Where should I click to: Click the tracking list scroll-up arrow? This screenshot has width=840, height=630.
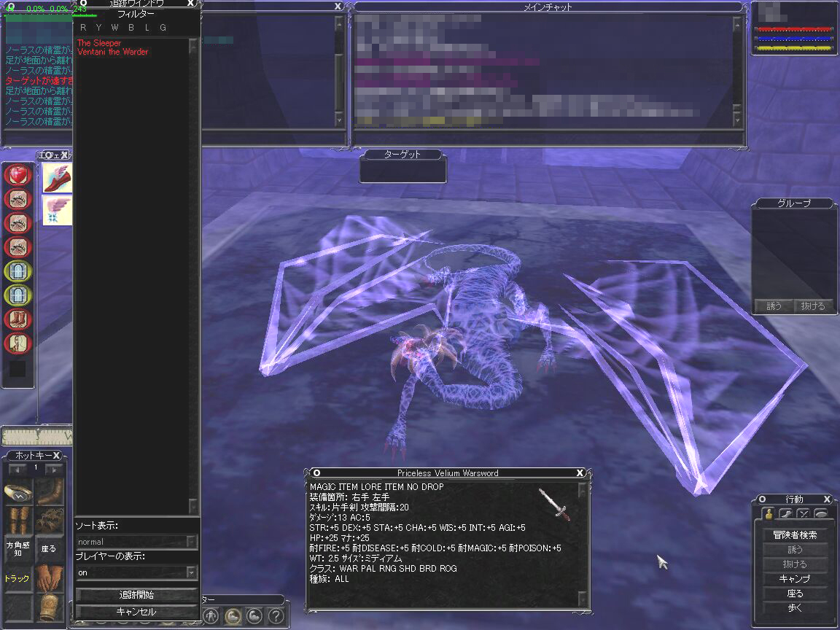[x=193, y=46]
